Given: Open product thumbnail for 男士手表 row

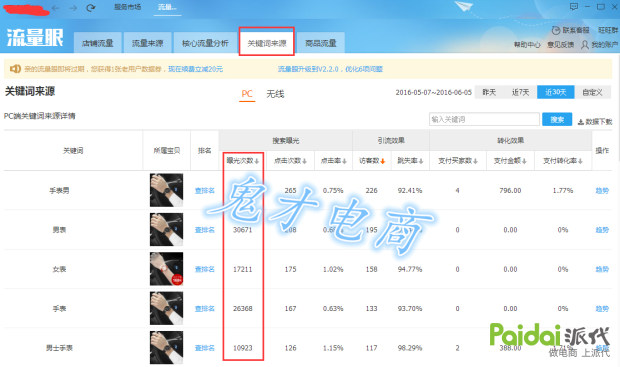Looking at the screenshot, I should pos(166,348).
